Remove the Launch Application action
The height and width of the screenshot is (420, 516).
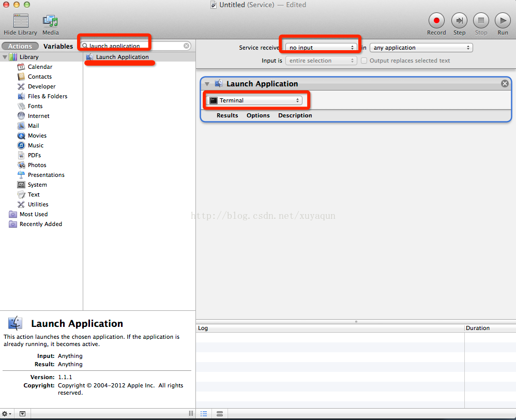click(505, 84)
